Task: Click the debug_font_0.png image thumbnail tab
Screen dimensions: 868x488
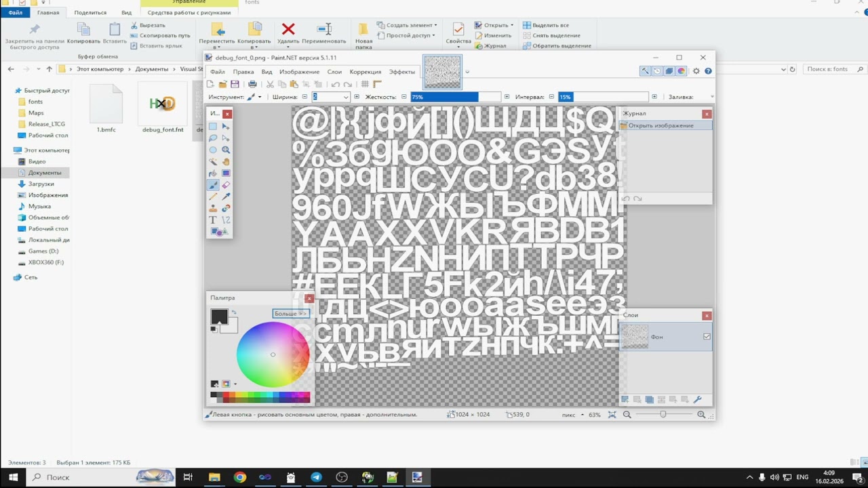Action: pos(442,72)
